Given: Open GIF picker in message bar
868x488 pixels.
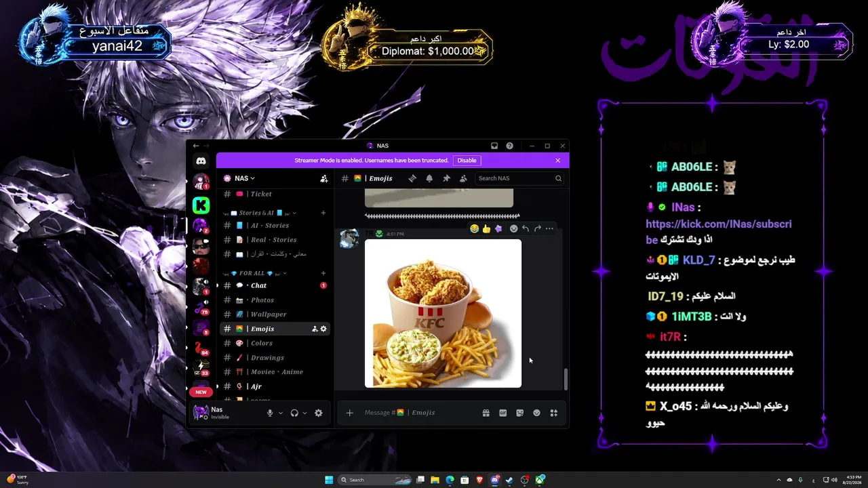Looking at the screenshot, I should pos(502,413).
